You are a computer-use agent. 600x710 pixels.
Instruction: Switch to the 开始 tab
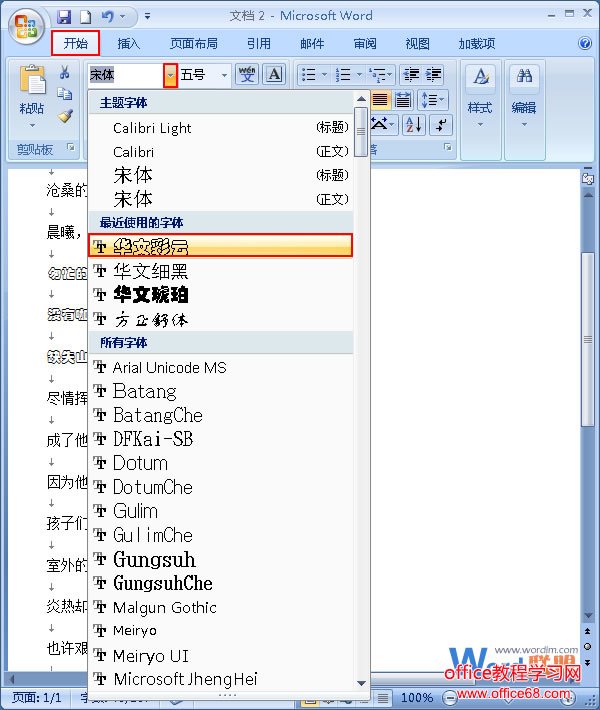click(x=76, y=43)
